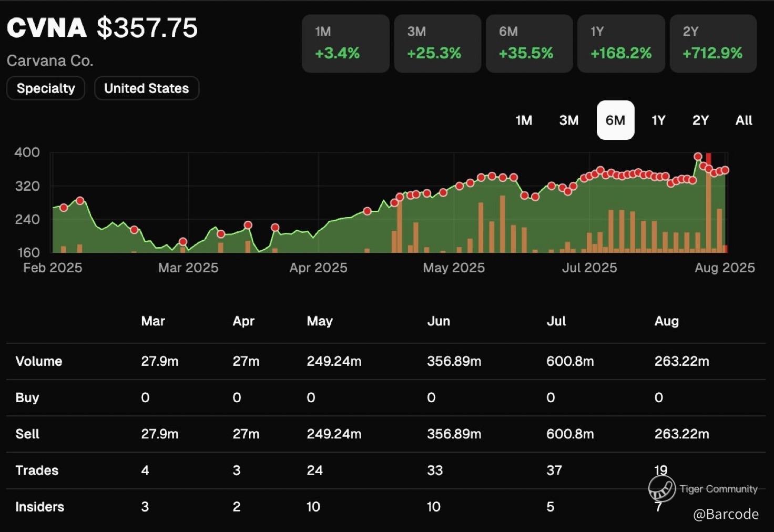Click the May column header in table
The height and width of the screenshot is (532, 774).
pos(319,321)
